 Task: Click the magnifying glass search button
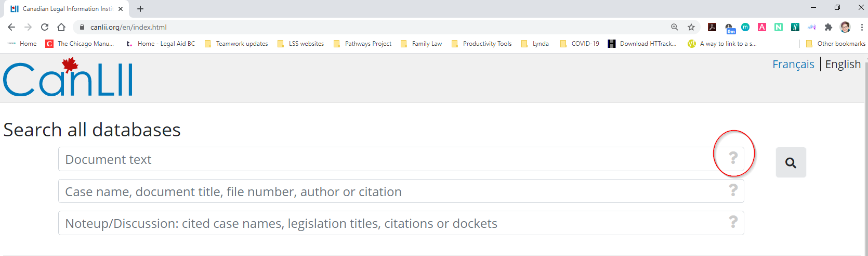791,163
